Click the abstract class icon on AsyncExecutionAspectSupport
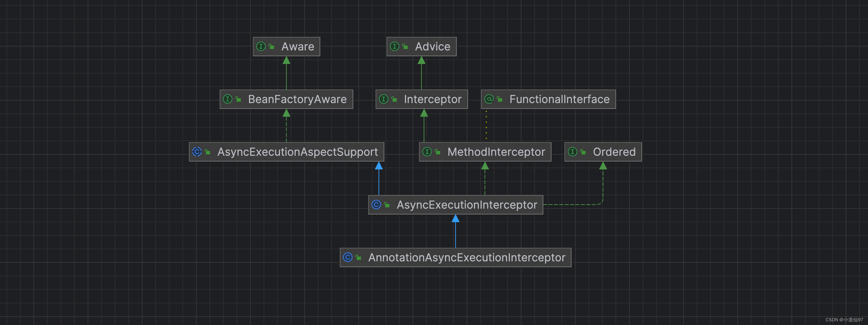This screenshot has height=325, width=868. coord(197,152)
